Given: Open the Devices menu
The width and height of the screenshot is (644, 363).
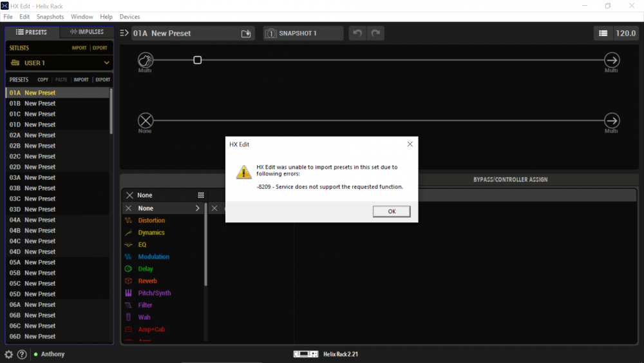Looking at the screenshot, I should pos(130,17).
